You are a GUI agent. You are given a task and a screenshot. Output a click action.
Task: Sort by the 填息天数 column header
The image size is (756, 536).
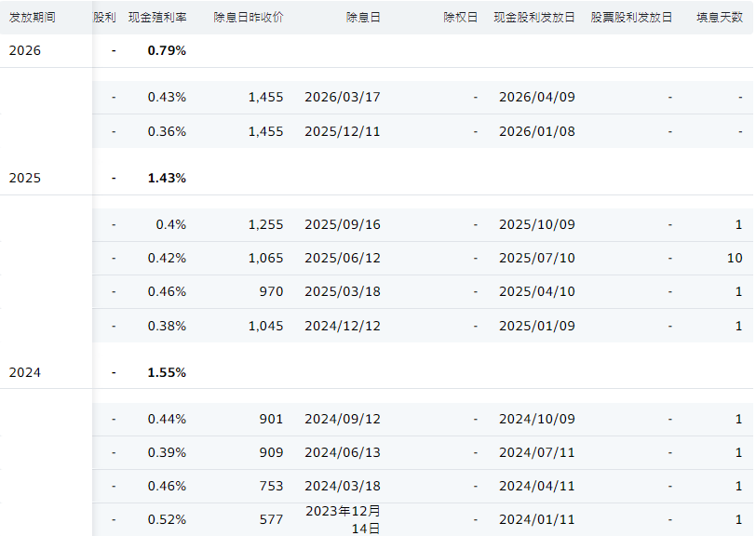pyautogui.click(x=720, y=18)
